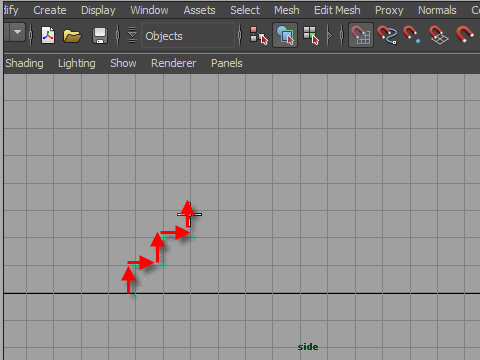Toggle Snap to grids magnet icon
The image size is (480, 360).
click(x=361, y=35)
